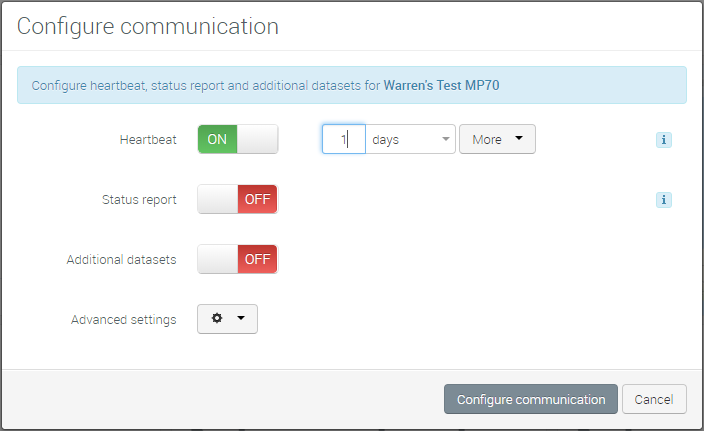Click the gear icon for Advanced settings

pyautogui.click(x=217, y=320)
